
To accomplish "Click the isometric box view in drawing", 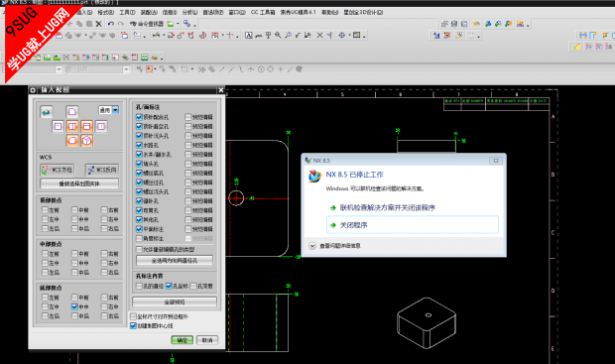I will [427, 322].
